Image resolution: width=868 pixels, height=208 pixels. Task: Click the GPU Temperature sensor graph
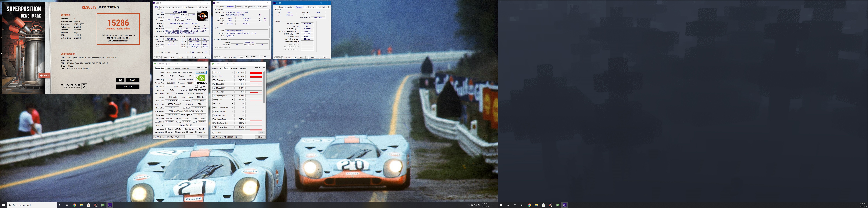(x=254, y=80)
